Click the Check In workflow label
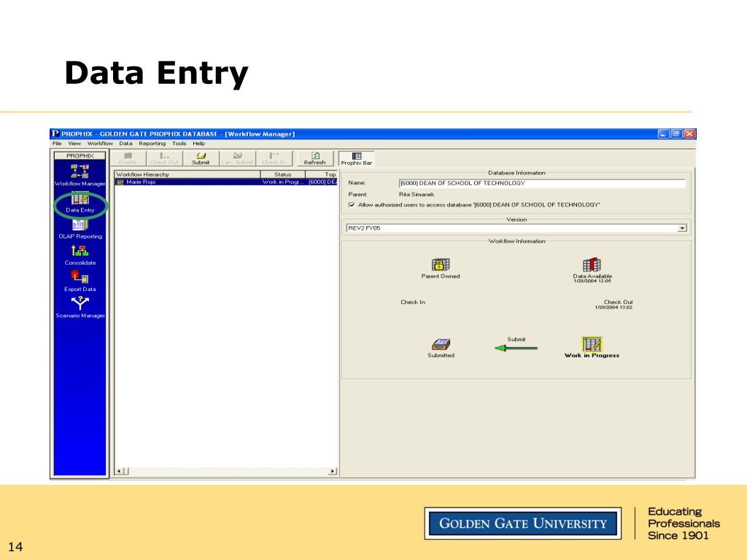Screen dimensions: 747x560 pyautogui.click(x=413, y=303)
